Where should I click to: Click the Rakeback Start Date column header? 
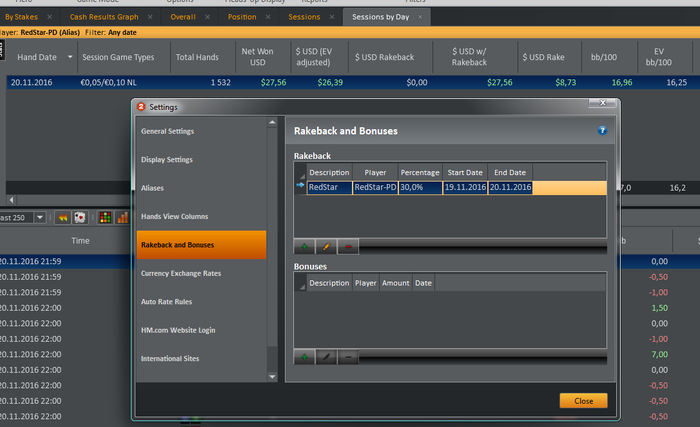465,172
